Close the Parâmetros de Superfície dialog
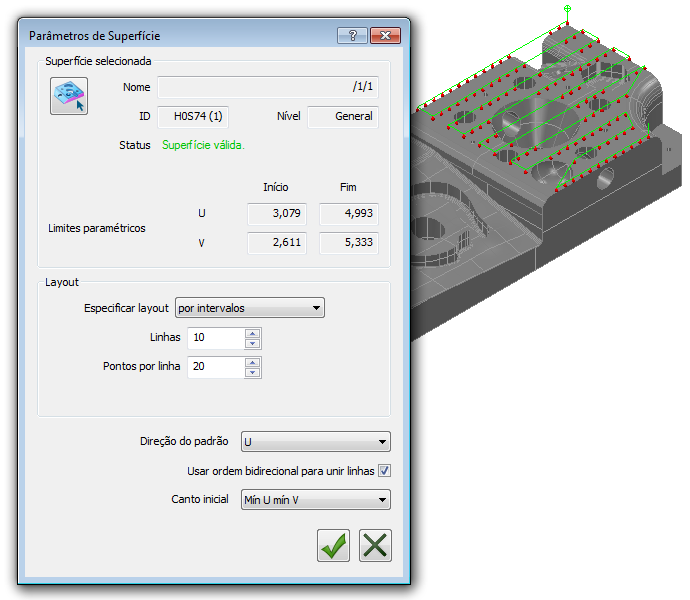This screenshot has height=600, width=690. [385, 36]
